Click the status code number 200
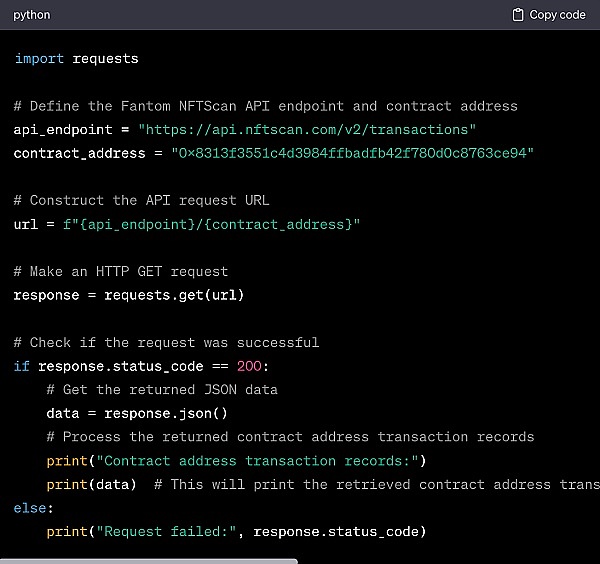The image size is (600, 564). pos(249,366)
